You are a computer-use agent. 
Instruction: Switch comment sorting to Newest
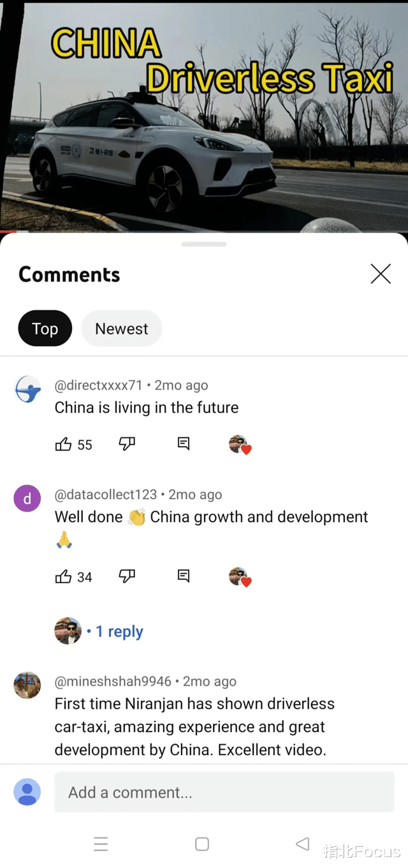pos(121,329)
